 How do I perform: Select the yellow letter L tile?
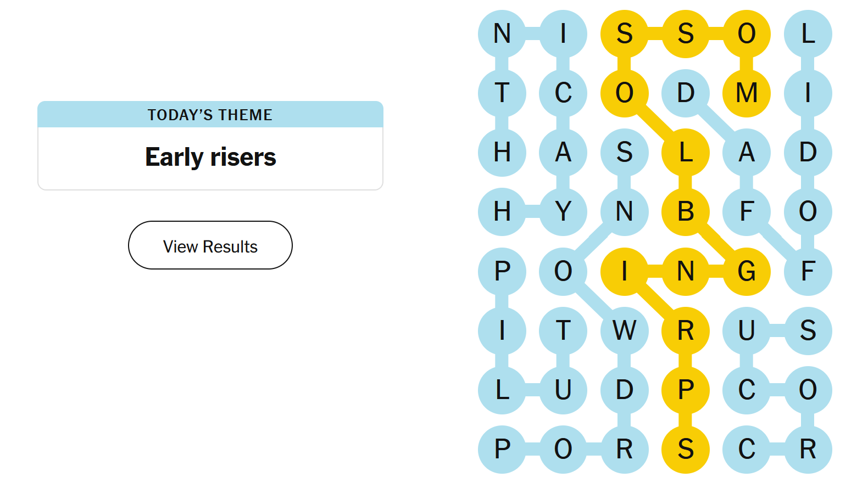(x=685, y=152)
